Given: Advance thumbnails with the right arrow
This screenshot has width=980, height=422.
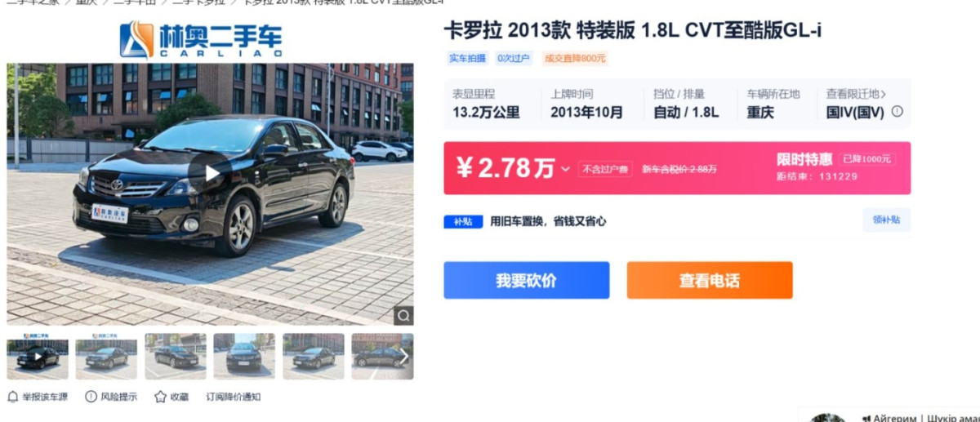Looking at the screenshot, I should (x=403, y=356).
